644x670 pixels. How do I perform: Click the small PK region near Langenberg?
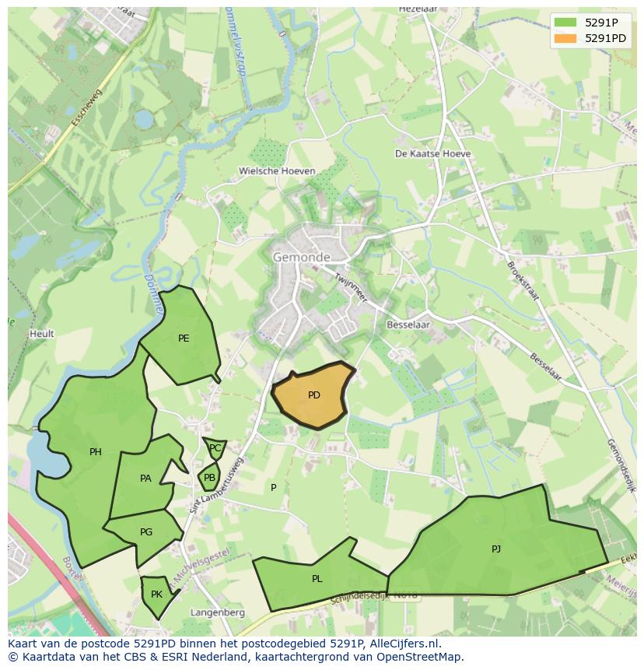(x=156, y=594)
